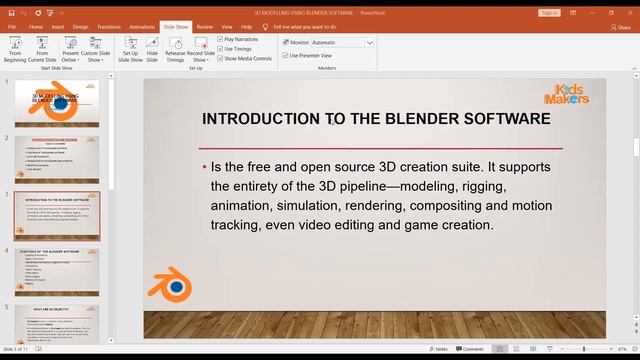The width and height of the screenshot is (640, 360).
Task: Open the Help tab
Action: pyautogui.click(x=247, y=27)
